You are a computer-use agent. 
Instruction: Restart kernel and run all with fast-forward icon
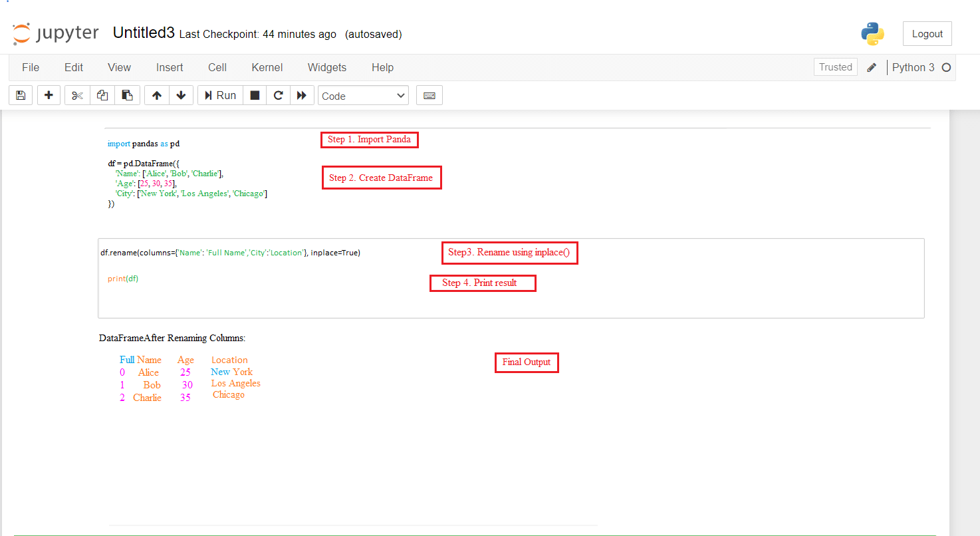click(302, 95)
